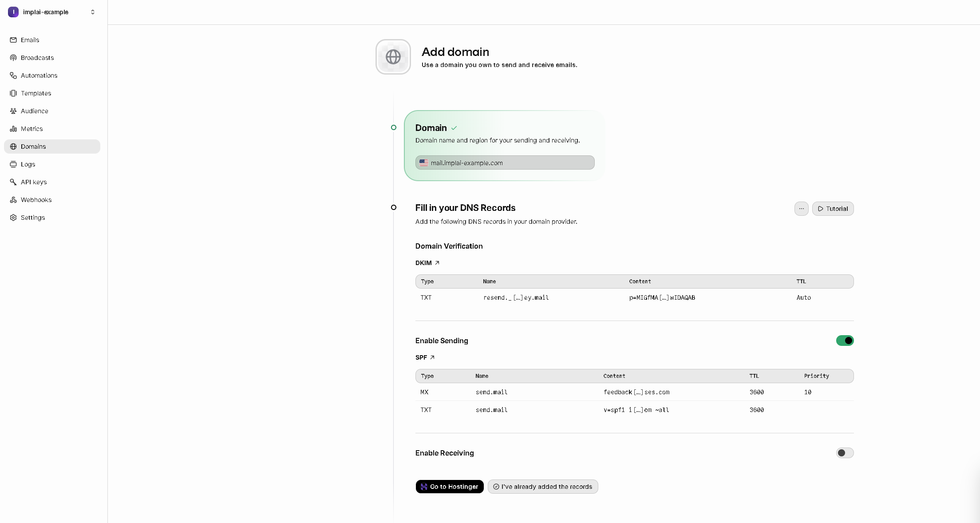Click the MX type cell
980x523 pixels.
pyautogui.click(x=424, y=392)
